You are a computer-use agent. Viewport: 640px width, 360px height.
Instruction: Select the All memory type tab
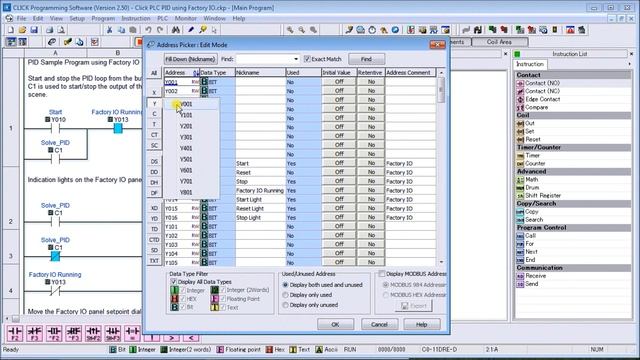[x=154, y=73]
